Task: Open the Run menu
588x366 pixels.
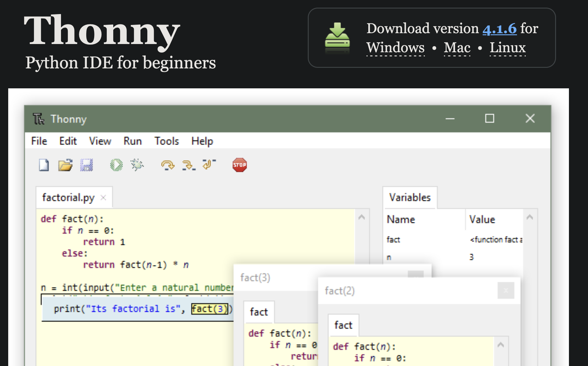Action: (133, 141)
